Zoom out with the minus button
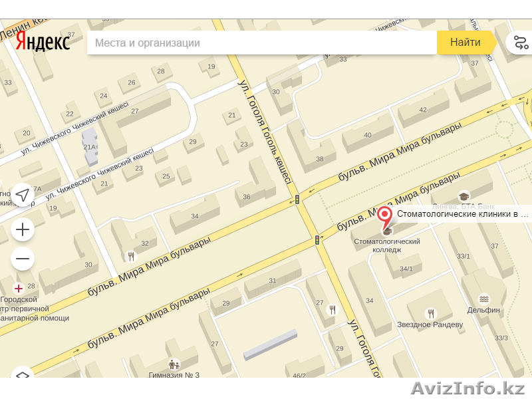532x399 pixels. click(23, 259)
